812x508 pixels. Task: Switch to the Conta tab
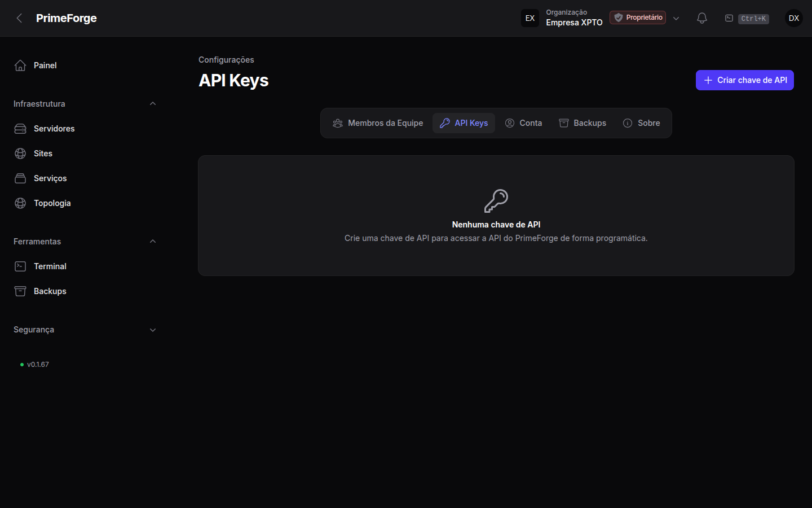tap(523, 123)
